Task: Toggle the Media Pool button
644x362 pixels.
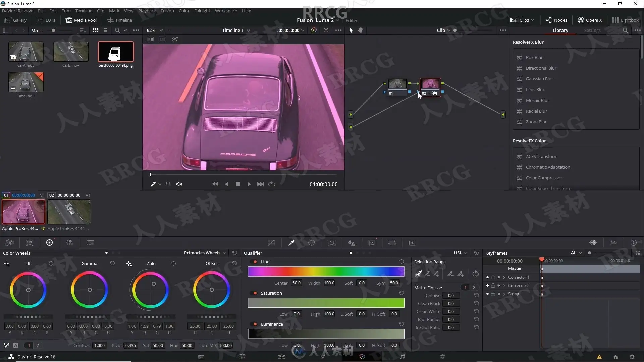Action: pos(81,20)
